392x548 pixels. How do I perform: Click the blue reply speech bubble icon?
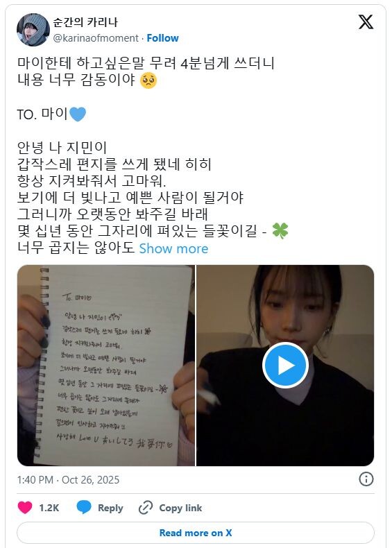point(83,508)
